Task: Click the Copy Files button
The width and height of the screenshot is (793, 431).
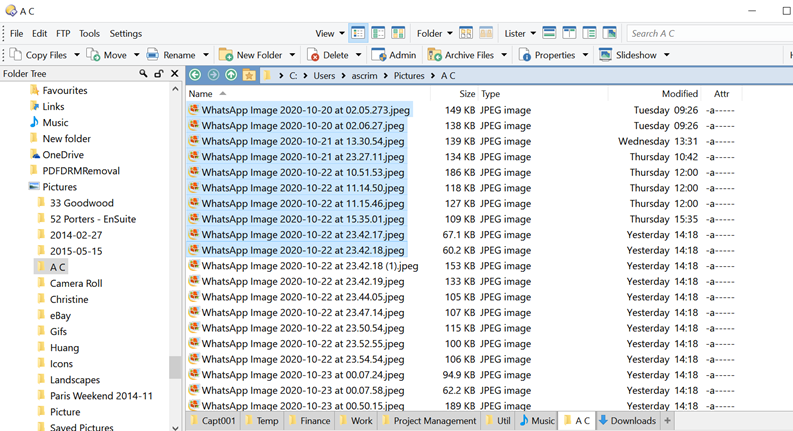Action: [38, 55]
